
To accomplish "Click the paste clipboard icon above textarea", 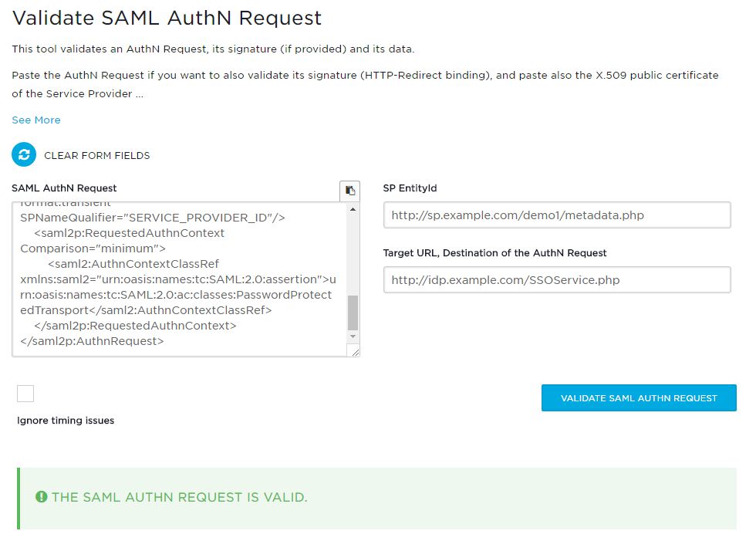I will click(350, 191).
